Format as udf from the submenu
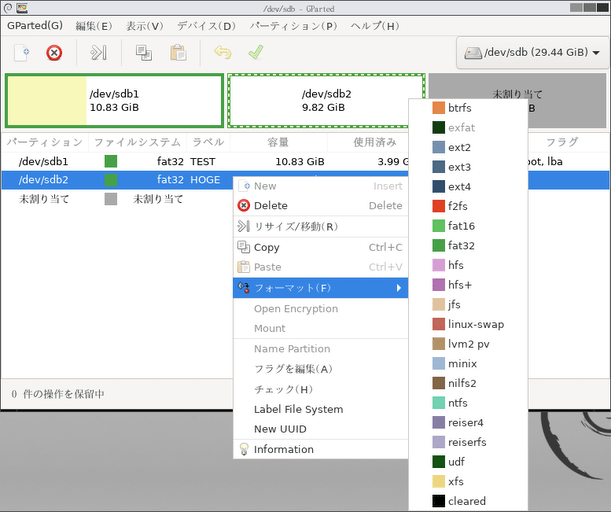The image size is (611, 512). click(468, 462)
